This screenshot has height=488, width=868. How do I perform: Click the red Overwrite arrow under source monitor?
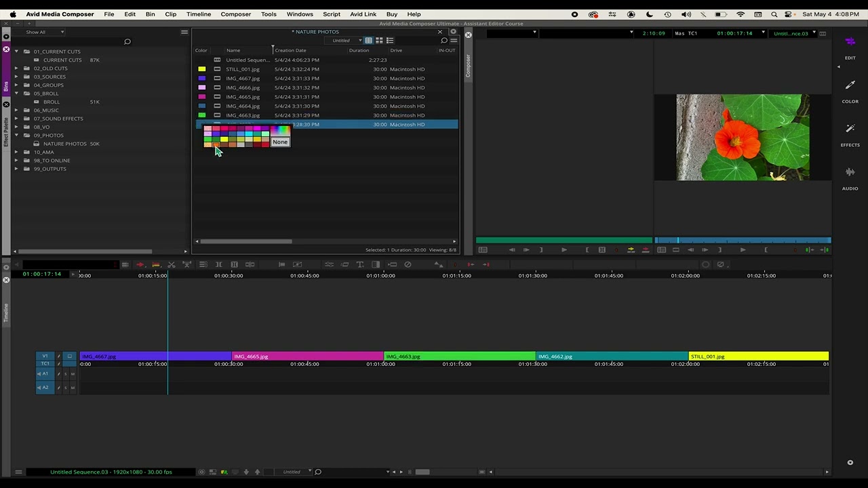[645, 250]
